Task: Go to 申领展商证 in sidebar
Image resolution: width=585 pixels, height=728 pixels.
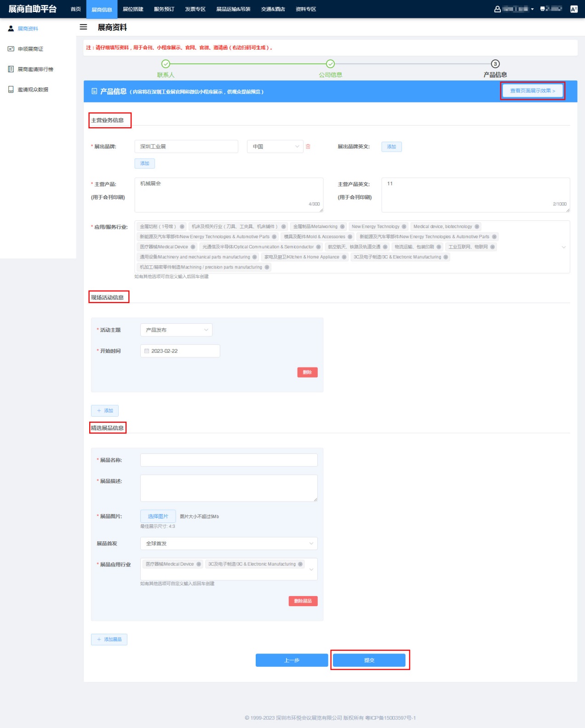Action: 30,49
